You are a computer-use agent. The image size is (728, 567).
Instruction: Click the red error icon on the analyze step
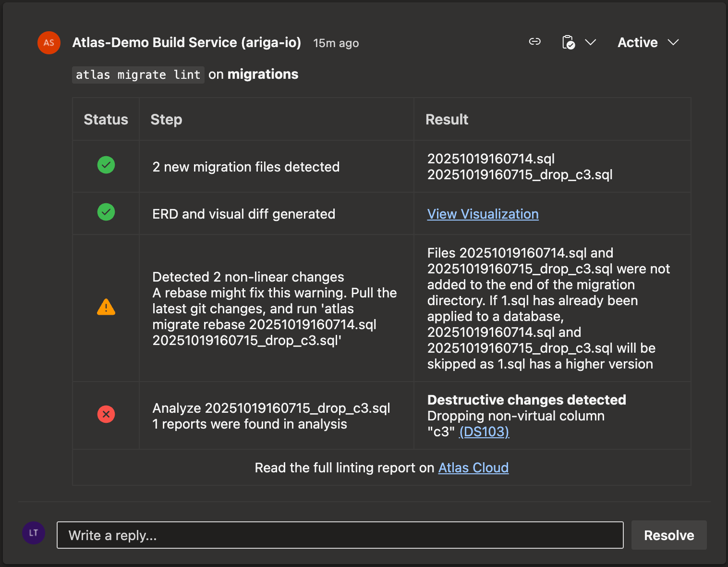click(x=106, y=414)
